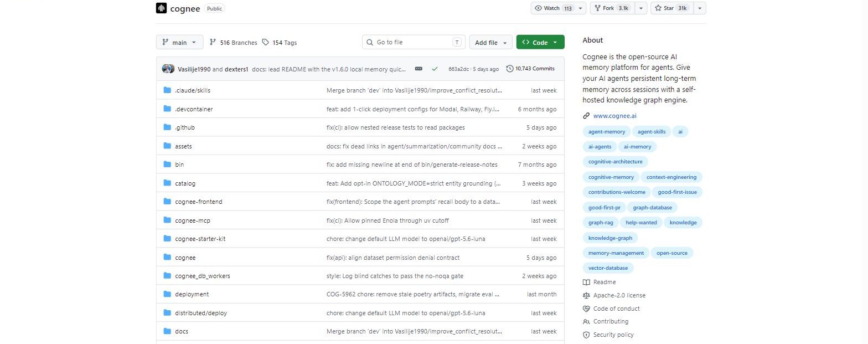Open the cognee-frontend folder

pyautogui.click(x=199, y=202)
